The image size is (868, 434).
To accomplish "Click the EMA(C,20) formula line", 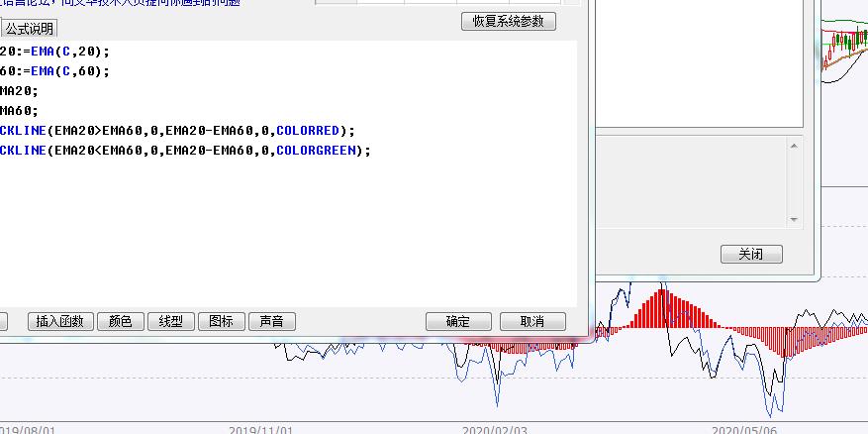I will tap(59, 52).
